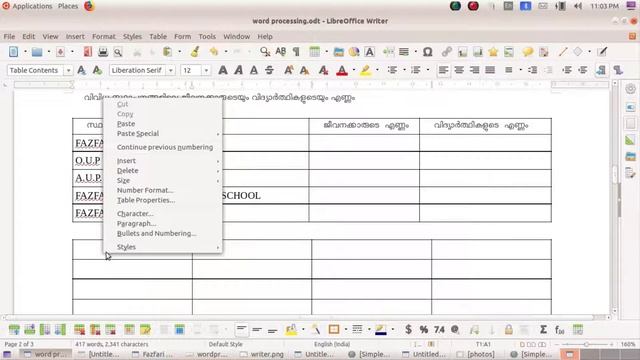
Task: Click the yellow highlighting color swatch
Action: click(x=366, y=70)
